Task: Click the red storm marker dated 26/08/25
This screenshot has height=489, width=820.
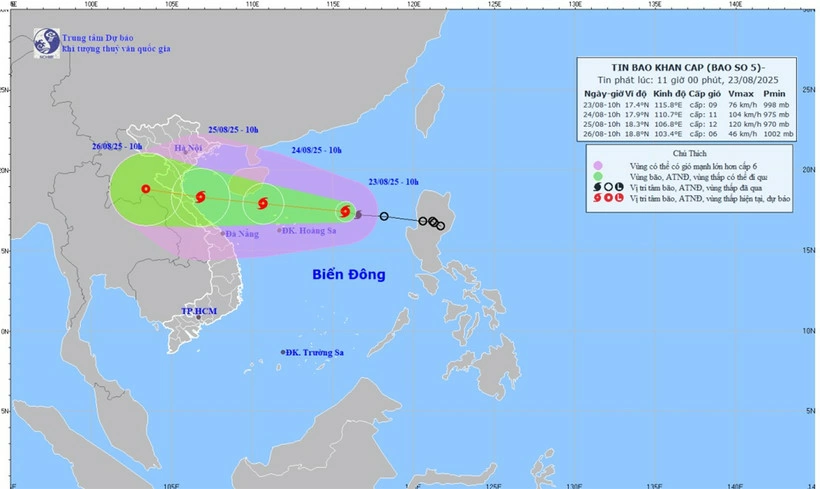Action: (146, 188)
